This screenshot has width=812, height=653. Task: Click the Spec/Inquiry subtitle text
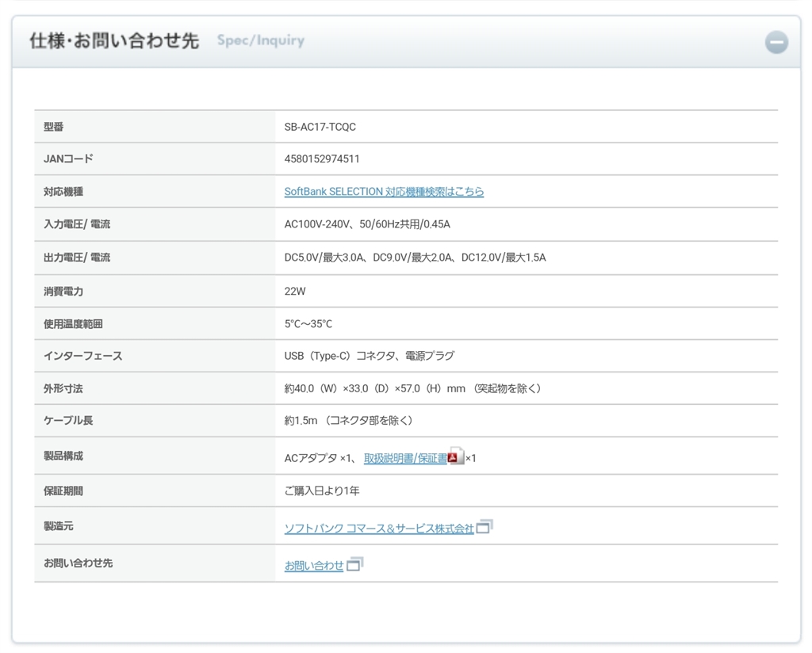coord(260,40)
